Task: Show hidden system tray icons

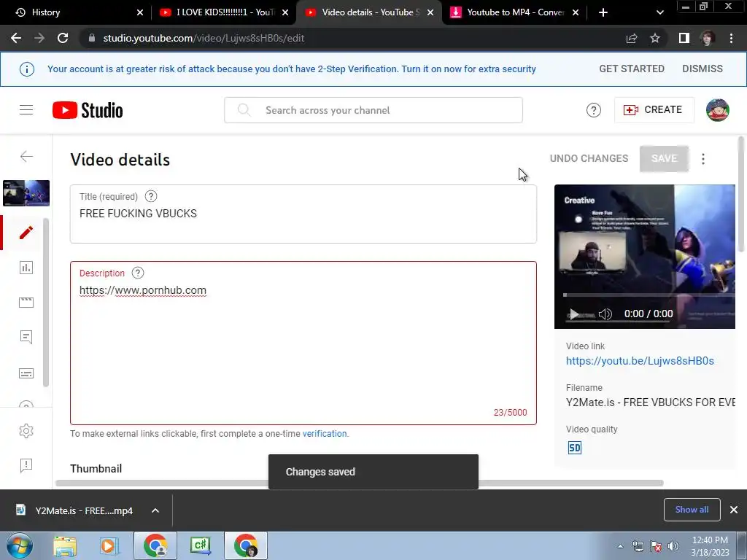Action: click(620, 546)
